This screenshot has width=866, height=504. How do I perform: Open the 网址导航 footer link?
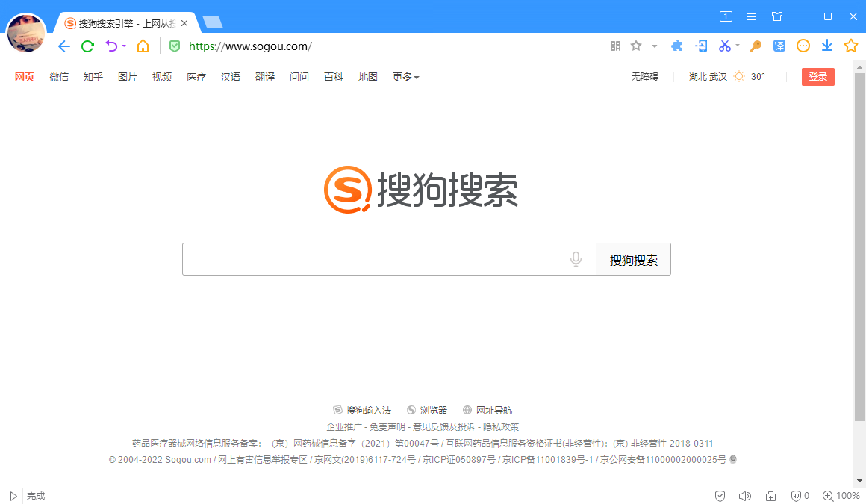487,410
